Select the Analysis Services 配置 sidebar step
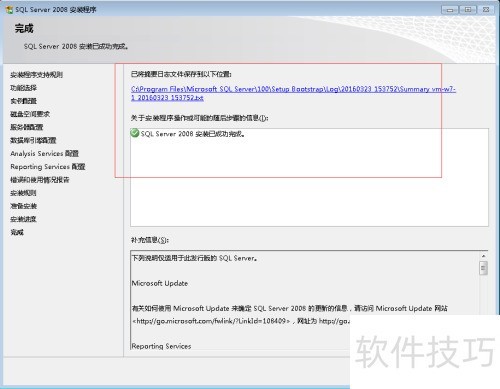500x389 pixels. (x=44, y=153)
